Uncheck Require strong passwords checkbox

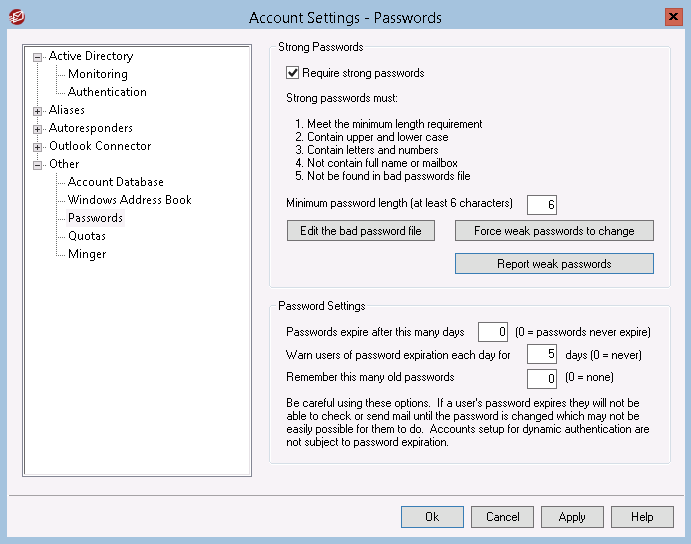293,73
